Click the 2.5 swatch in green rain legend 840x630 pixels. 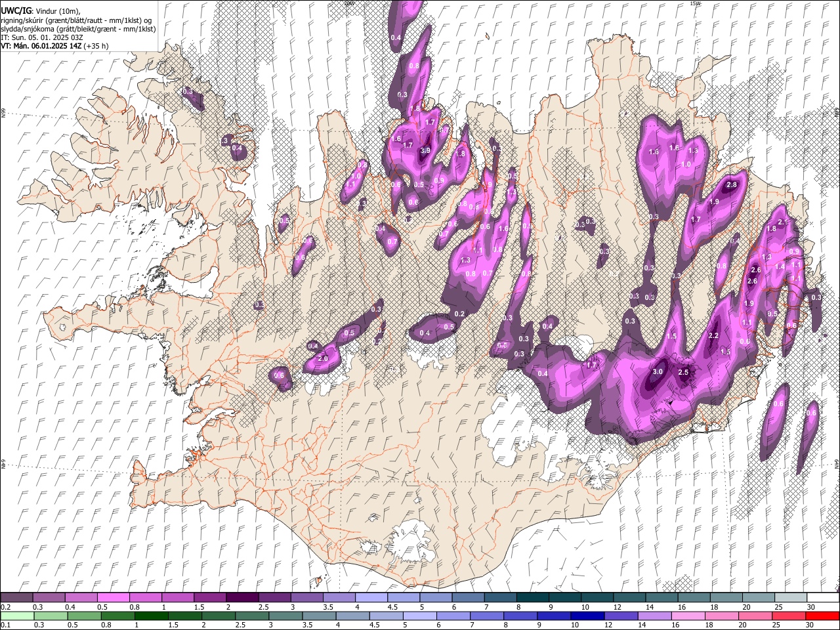(252, 616)
